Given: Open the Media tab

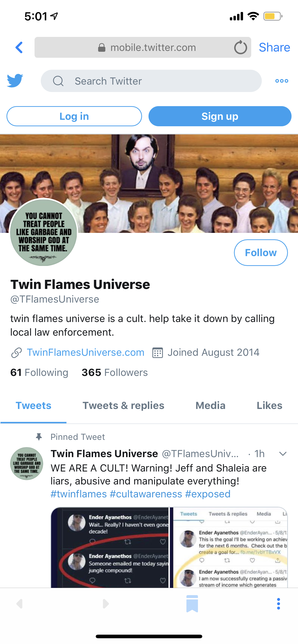Looking at the screenshot, I should point(210,406).
